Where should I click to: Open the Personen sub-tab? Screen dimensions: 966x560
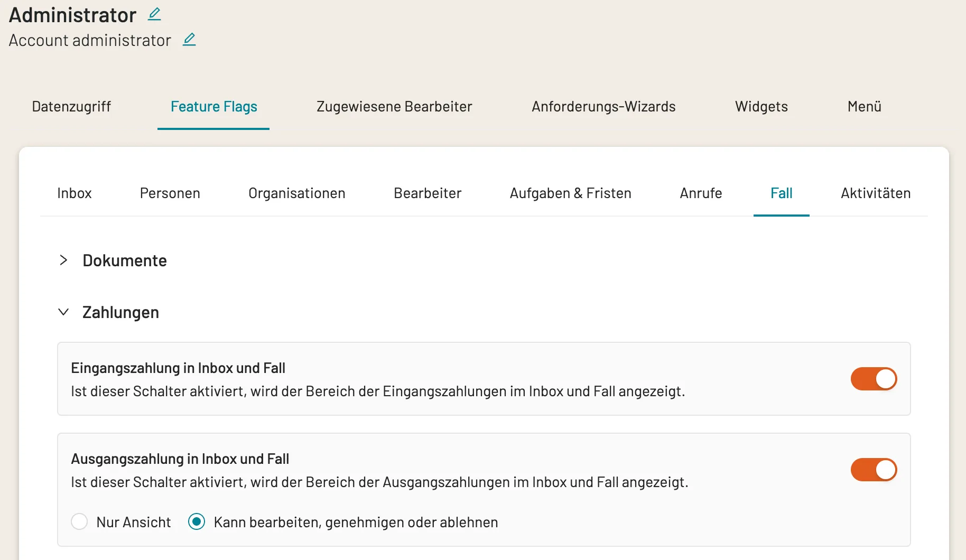pyautogui.click(x=170, y=193)
